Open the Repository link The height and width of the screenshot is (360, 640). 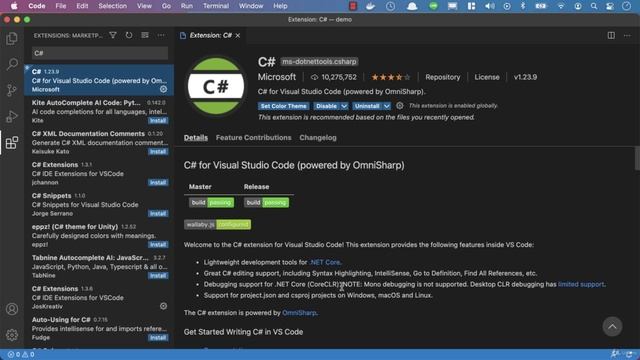442,77
